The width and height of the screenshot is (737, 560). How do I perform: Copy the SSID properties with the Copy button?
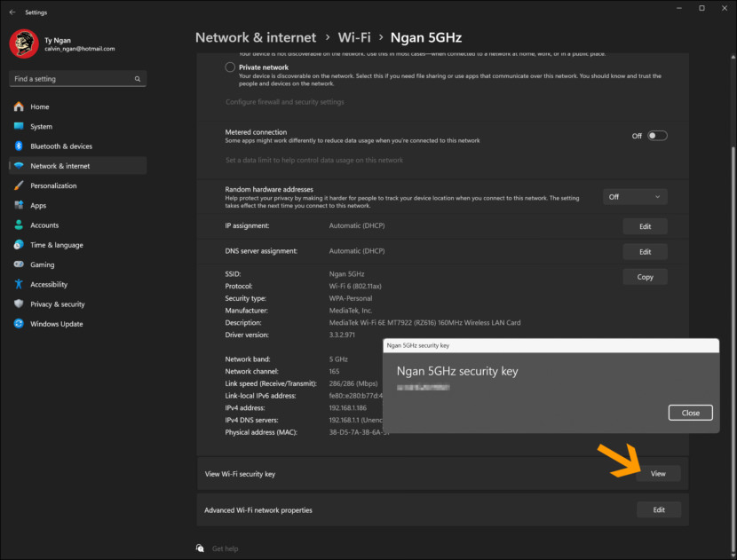coord(645,276)
